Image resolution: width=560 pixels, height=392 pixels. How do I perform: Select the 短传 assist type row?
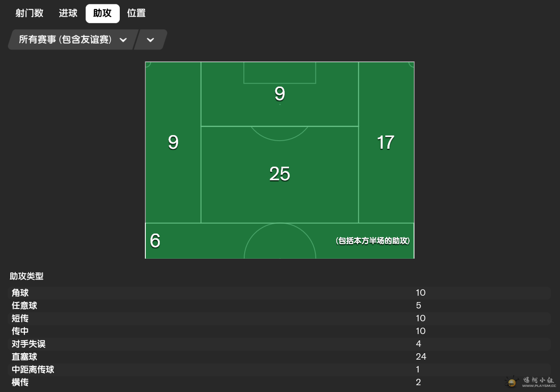coord(279,318)
